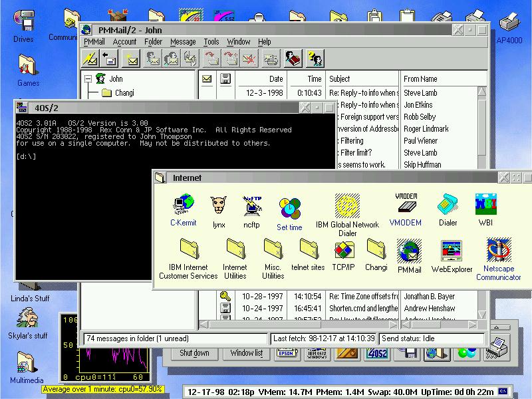Click the send queued mail icon with black arrow
Viewport: 532px width, 399px height.
(x=109, y=59)
